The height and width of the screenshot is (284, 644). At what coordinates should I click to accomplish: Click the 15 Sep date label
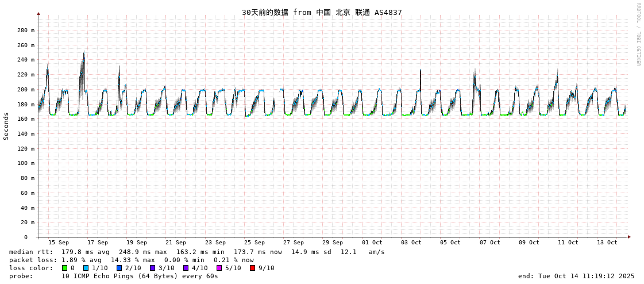tap(59, 243)
